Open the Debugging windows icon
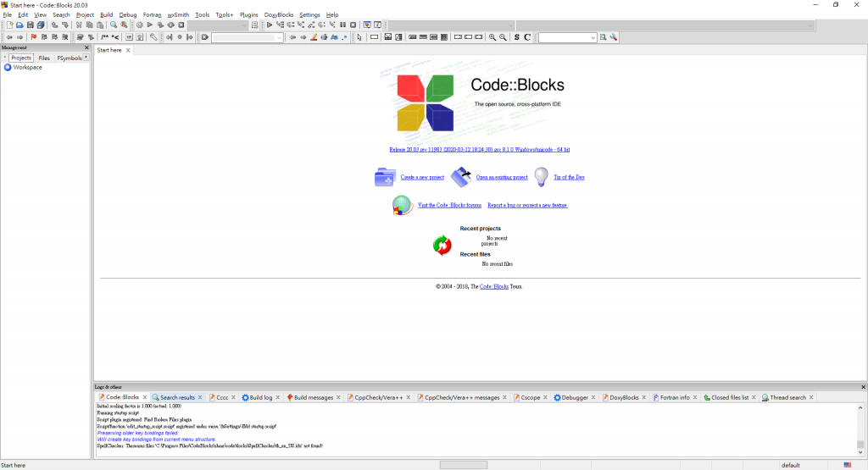The image size is (868, 470). click(x=367, y=25)
